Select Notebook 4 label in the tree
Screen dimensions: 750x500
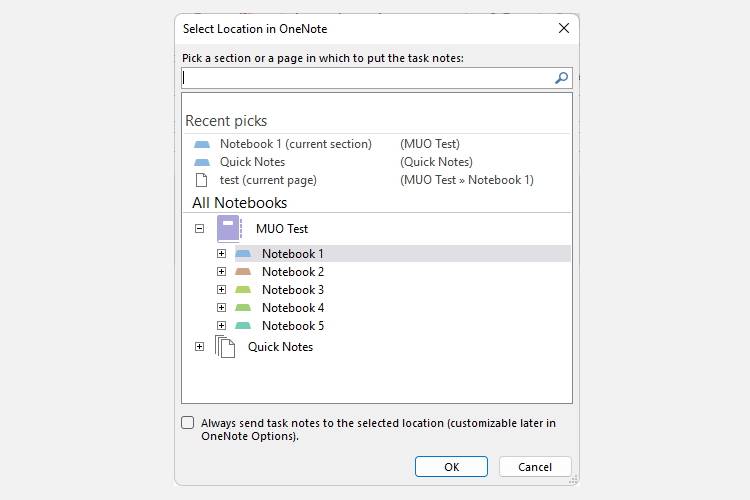pos(293,308)
